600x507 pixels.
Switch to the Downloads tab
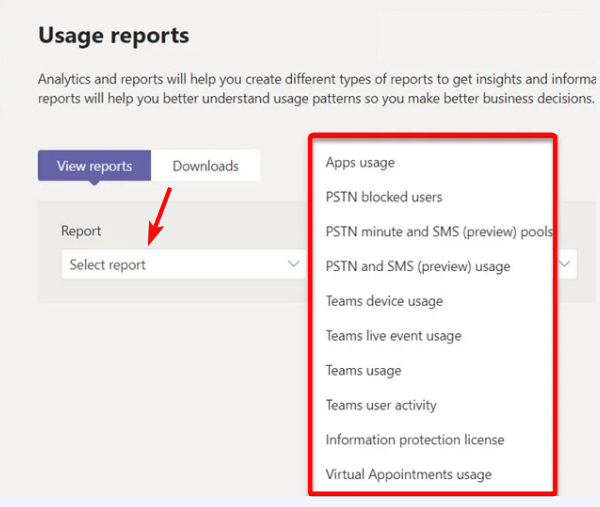tap(206, 166)
